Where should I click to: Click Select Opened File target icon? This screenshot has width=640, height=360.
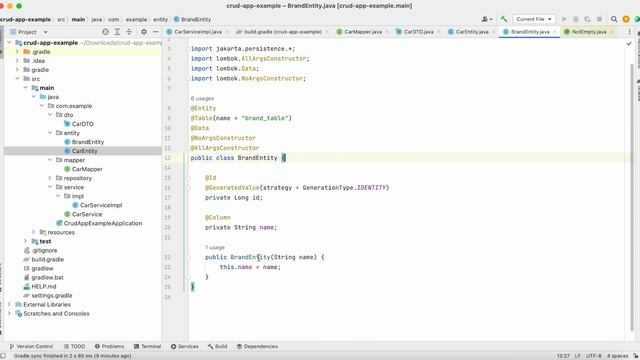[x=105, y=32]
